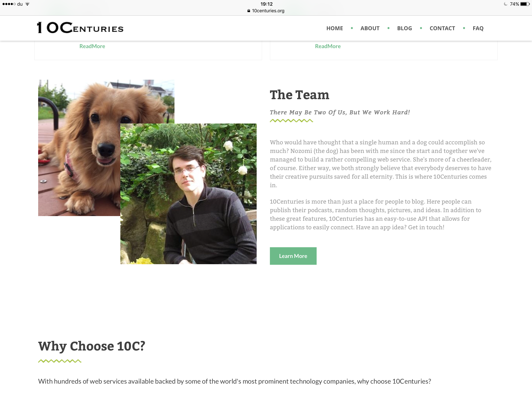Open the FAQ page

478,28
